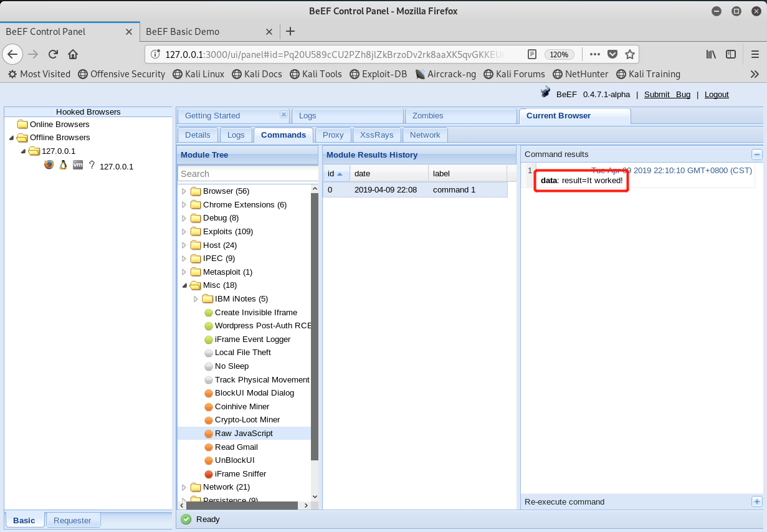
Task: Collapse the Command results panel
Action: pyautogui.click(x=756, y=154)
